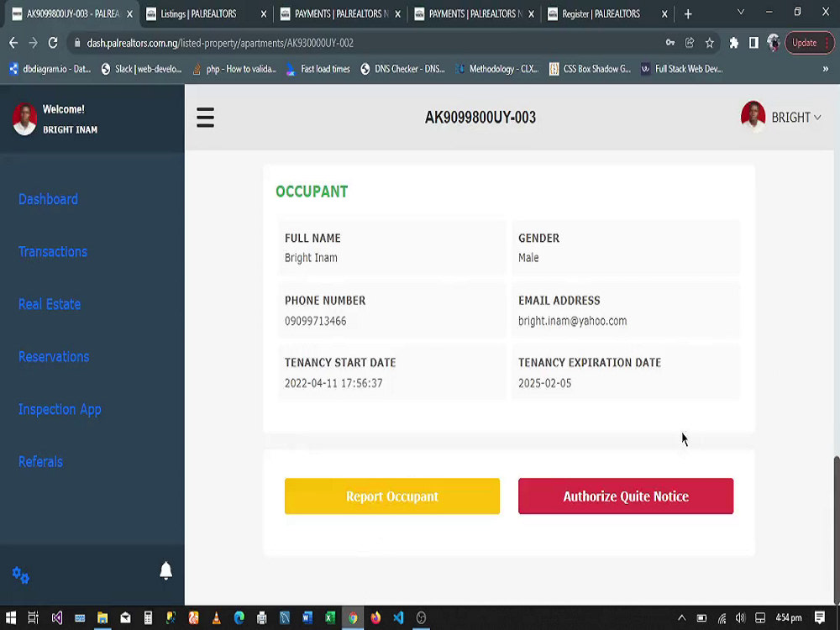Screen dimensions: 840x630
Task: Click the Authorize Quite Notice button
Action: click(626, 496)
